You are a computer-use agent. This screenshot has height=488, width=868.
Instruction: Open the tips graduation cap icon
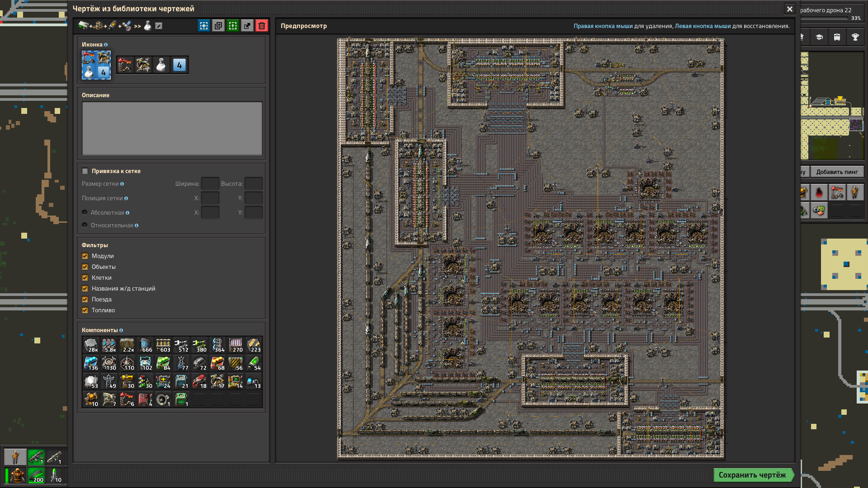coord(819,37)
